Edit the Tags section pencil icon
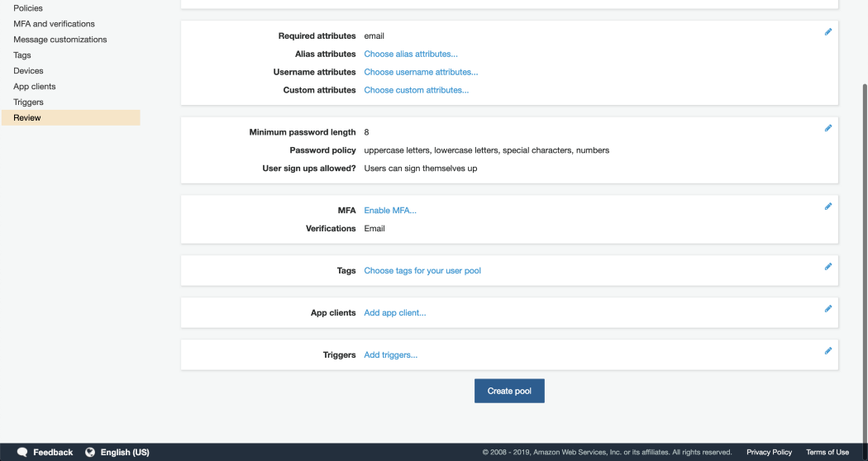 828,267
